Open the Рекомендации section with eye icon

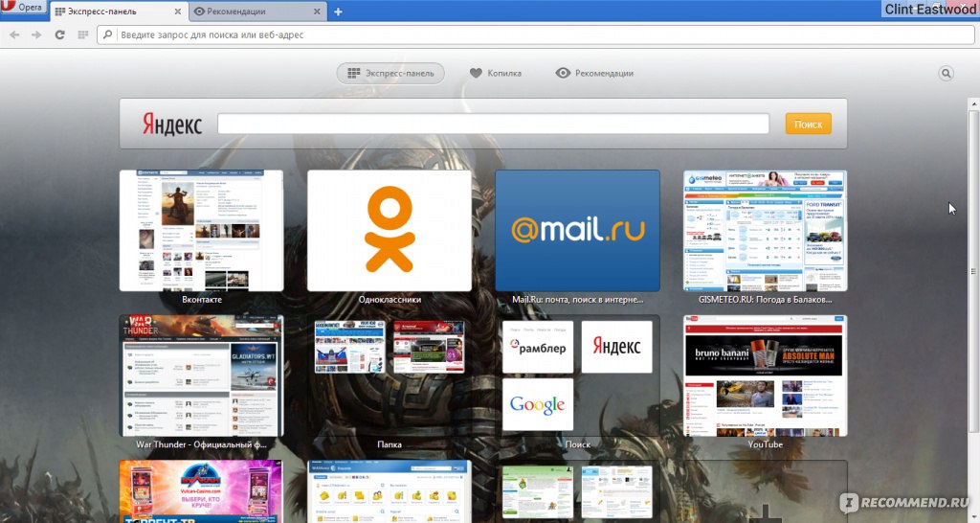594,73
